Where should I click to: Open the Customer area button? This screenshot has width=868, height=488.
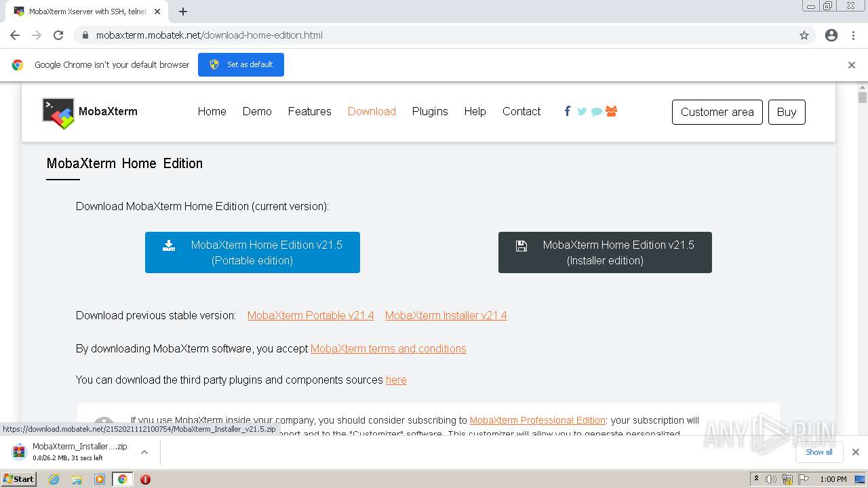pos(717,113)
